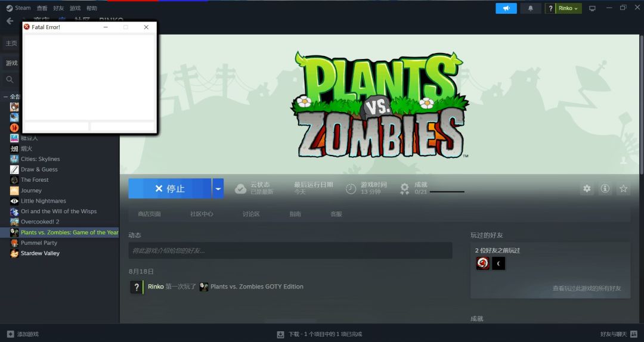The height and width of the screenshot is (342, 644).
Task: Open the 查看 menu
Action: pyautogui.click(x=42, y=8)
